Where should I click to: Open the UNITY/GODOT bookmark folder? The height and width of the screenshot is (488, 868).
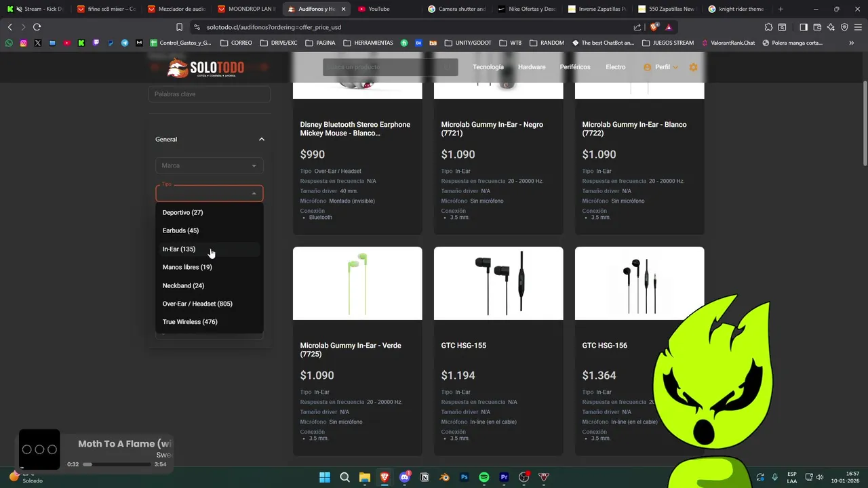[468, 43]
